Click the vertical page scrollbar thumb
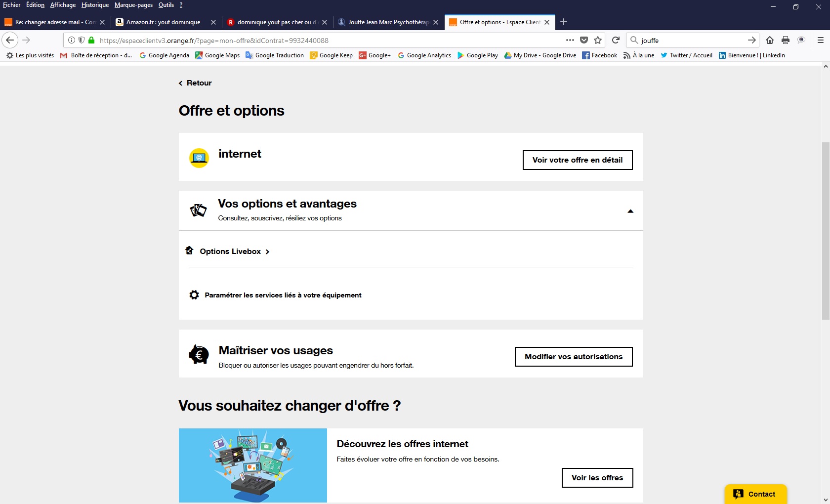Viewport: 830px width, 504px height. coord(826,231)
